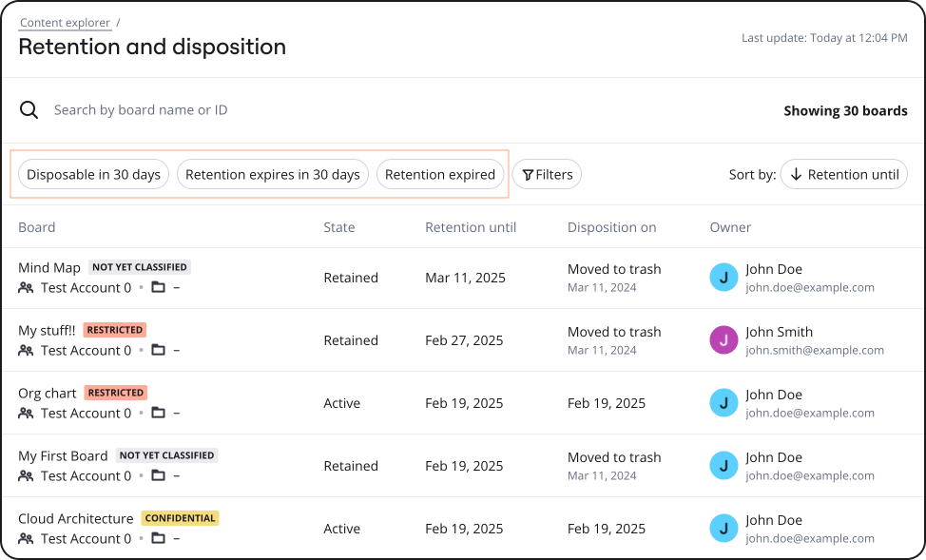
Task: Click John Doe's avatar in Mind Map row
Action: click(x=723, y=278)
